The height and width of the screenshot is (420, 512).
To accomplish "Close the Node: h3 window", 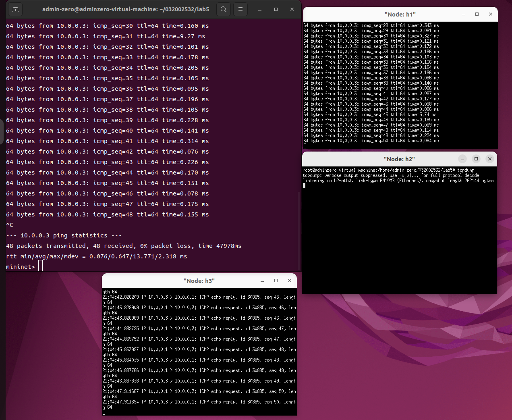I will pyautogui.click(x=290, y=281).
